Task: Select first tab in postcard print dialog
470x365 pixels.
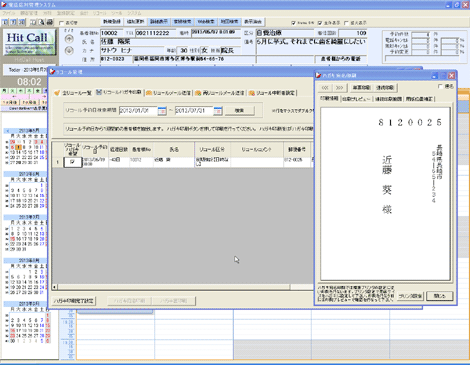Action: click(329, 99)
